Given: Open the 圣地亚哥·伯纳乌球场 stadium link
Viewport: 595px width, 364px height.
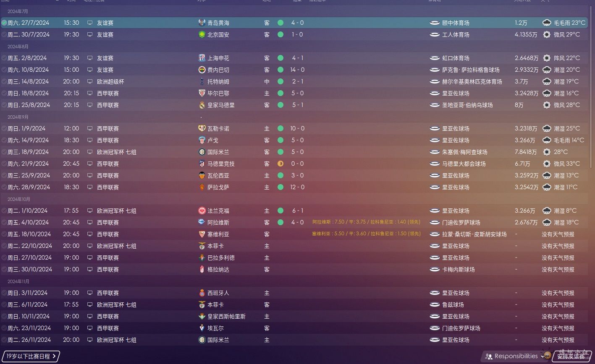Looking at the screenshot, I should [467, 105].
